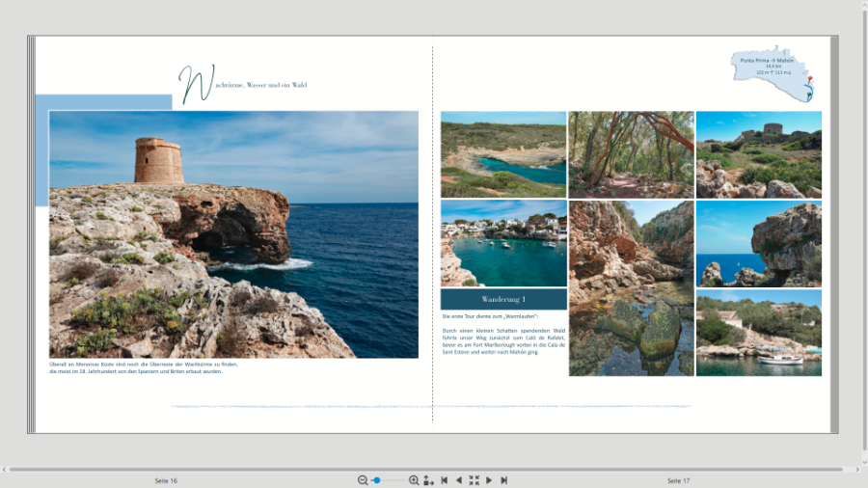Select the large watchtower cliff photo
Image resolution: width=868 pixels, height=488 pixels.
(x=233, y=234)
